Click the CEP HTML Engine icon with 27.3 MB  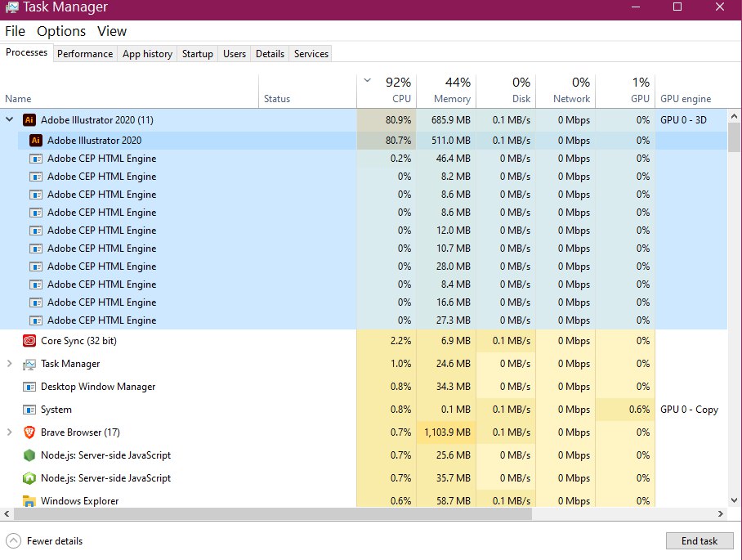tap(35, 320)
